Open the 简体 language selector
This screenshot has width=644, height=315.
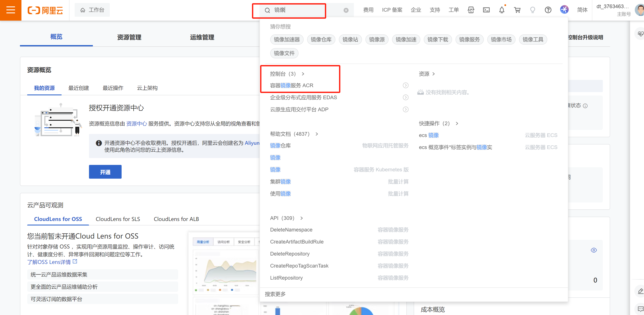[x=582, y=10]
